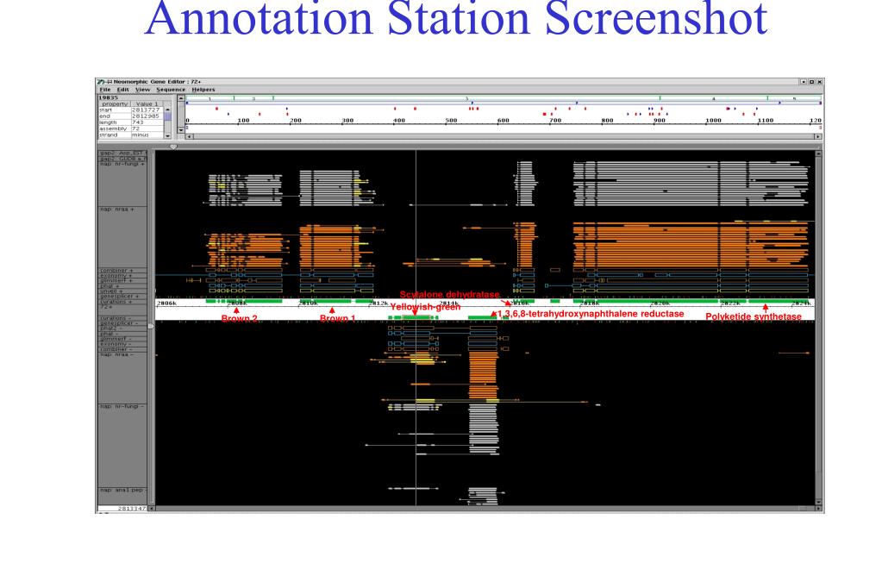This screenshot has height=588, width=882.
Task: Click the 2810k coordinate on the ruler
Action: coord(309,303)
